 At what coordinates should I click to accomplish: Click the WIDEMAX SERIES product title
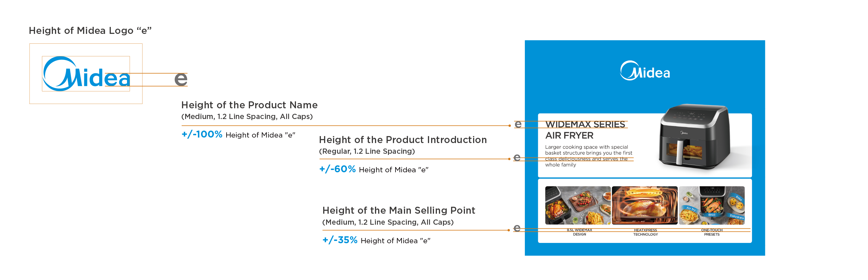585,125
